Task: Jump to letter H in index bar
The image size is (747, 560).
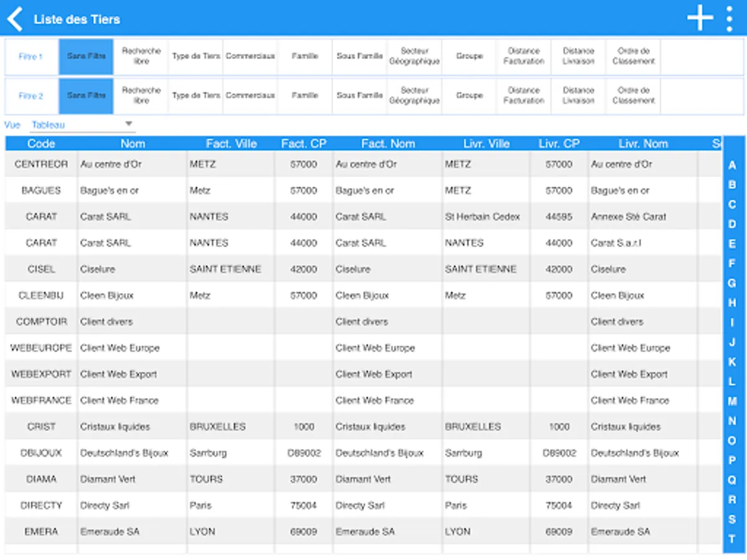Action: tap(732, 303)
